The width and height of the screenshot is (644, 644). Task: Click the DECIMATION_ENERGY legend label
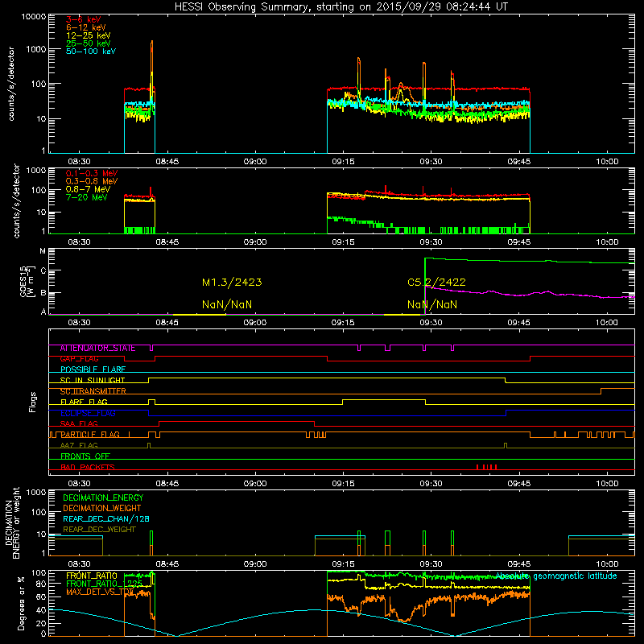(103, 497)
